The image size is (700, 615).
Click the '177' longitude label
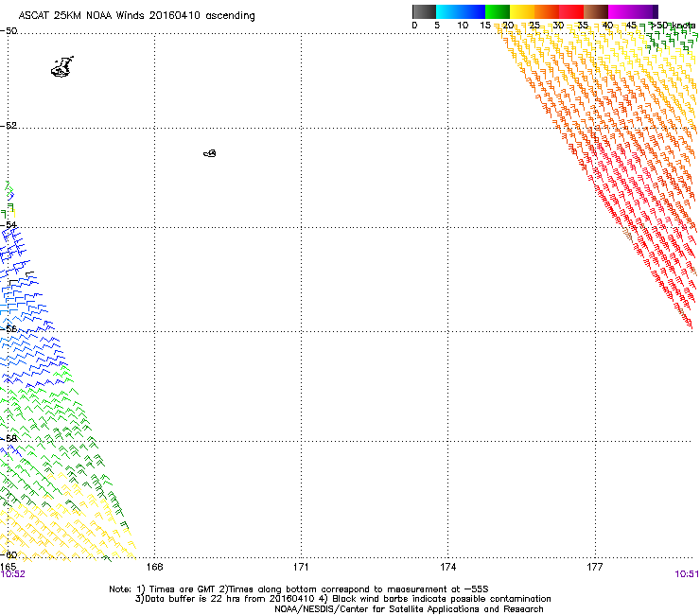click(595, 567)
